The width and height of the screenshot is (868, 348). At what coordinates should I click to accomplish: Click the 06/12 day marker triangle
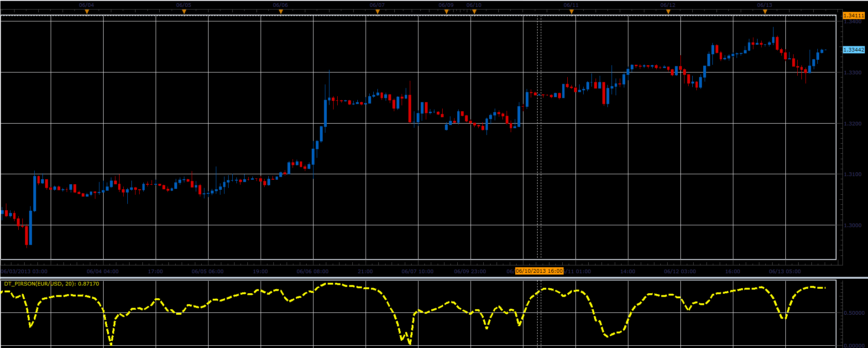tap(668, 12)
